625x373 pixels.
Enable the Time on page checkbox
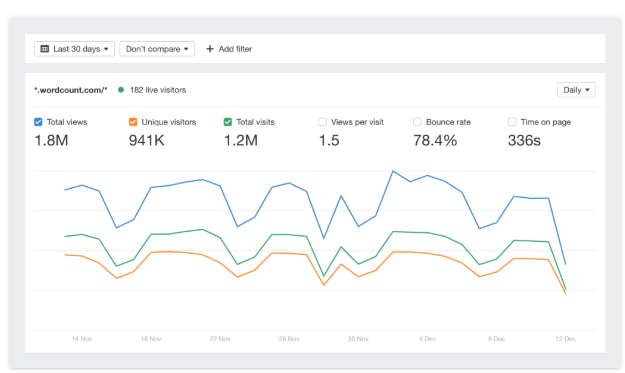512,122
